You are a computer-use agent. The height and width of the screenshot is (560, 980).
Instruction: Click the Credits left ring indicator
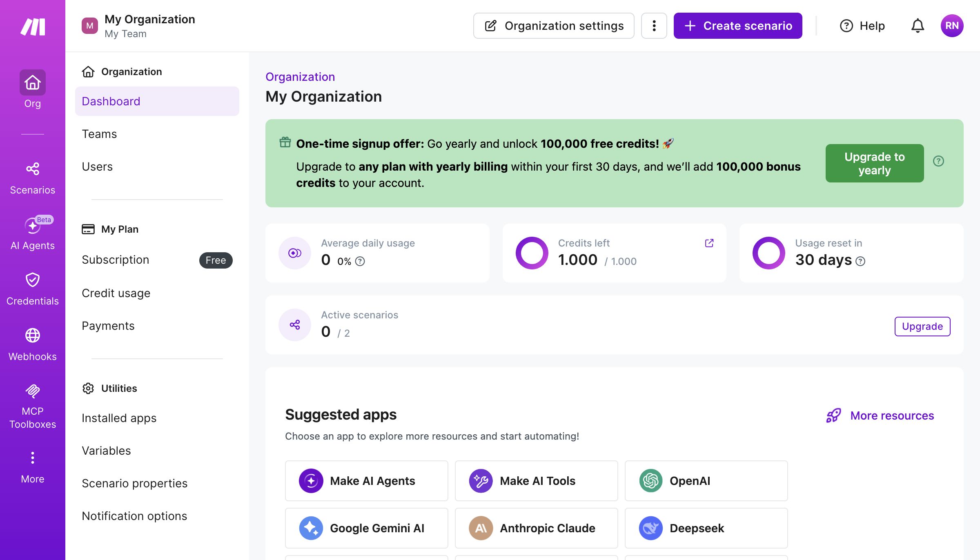532,253
